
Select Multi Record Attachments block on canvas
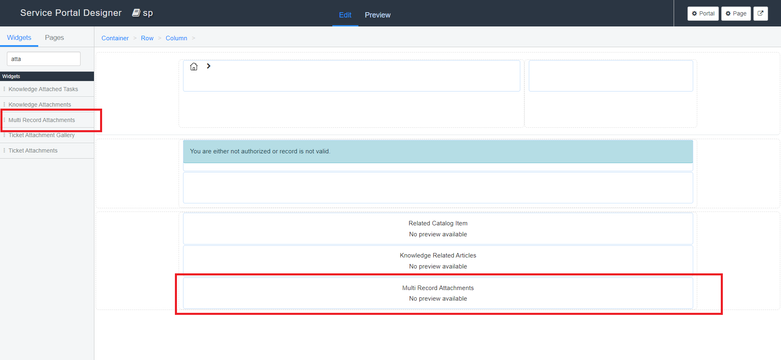(438, 293)
